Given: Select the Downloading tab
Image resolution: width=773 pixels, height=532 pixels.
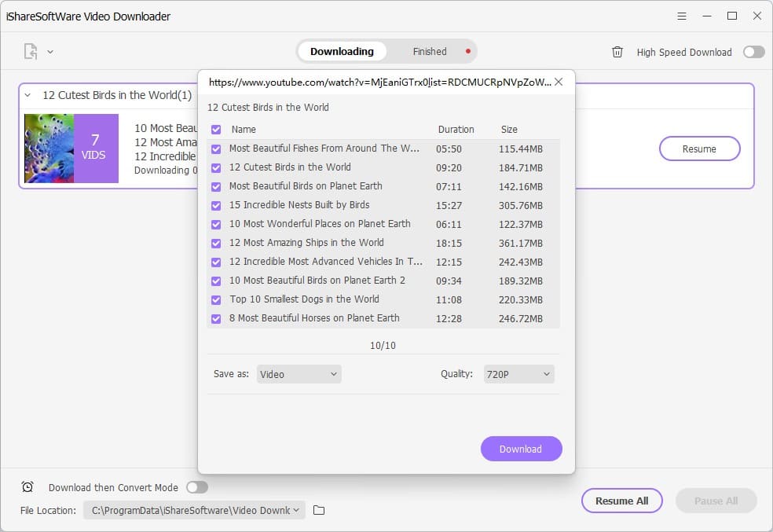Looking at the screenshot, I should pos(342,51).
